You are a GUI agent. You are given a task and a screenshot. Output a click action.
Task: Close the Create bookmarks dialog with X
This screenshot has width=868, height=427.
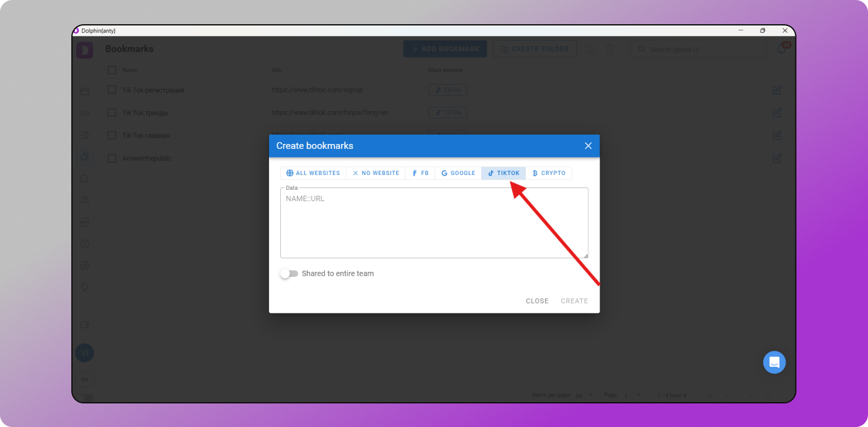[x=588, y=146]
